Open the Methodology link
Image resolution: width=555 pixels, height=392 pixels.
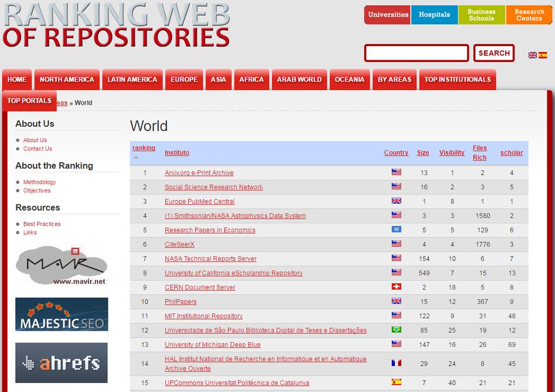tap(40, 182)
